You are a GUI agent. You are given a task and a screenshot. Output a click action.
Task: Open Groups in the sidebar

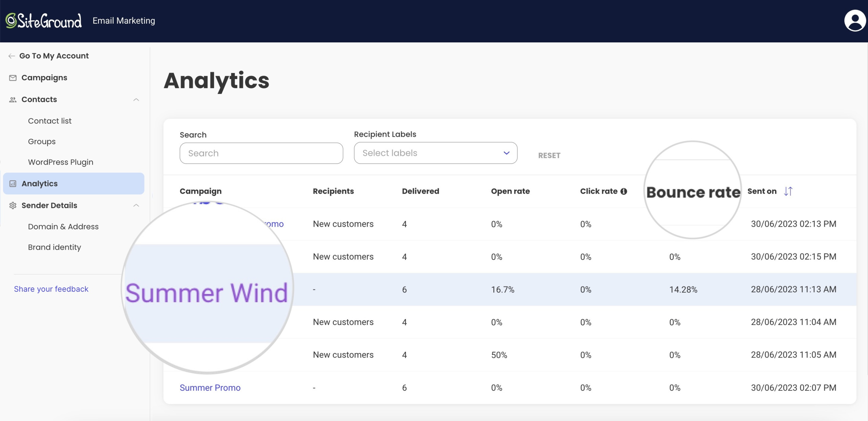pos(42,141)
